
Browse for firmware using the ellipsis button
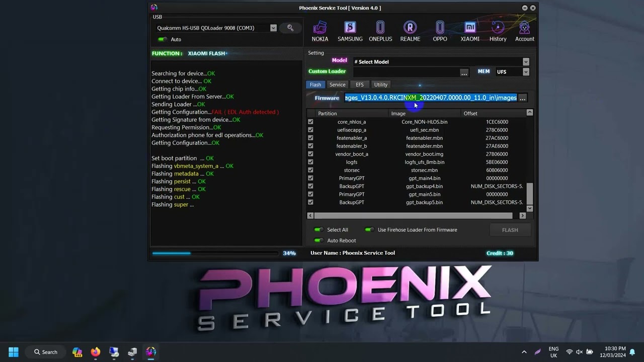click(522, 98)
